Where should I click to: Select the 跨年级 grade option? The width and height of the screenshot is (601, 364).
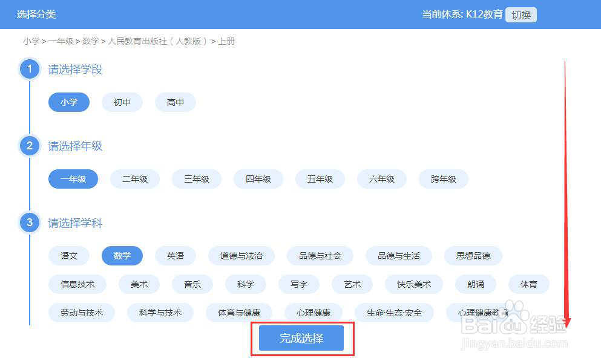442,179
